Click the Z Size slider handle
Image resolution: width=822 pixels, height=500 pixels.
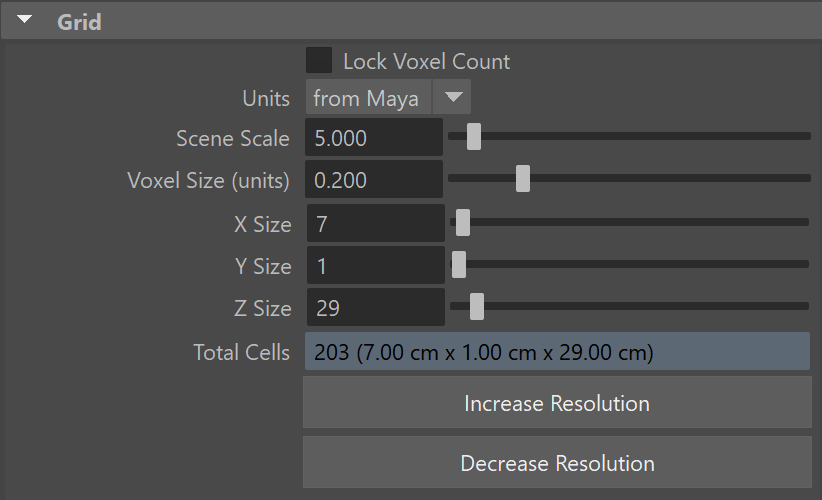[477, 307]
